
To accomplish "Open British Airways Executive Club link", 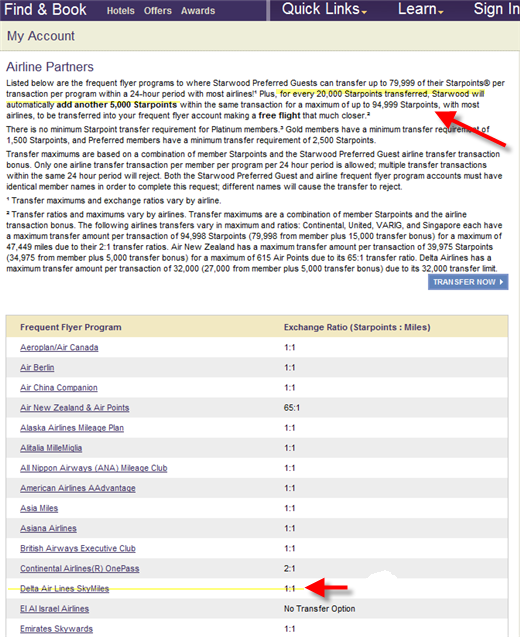I will pos(78,549).
